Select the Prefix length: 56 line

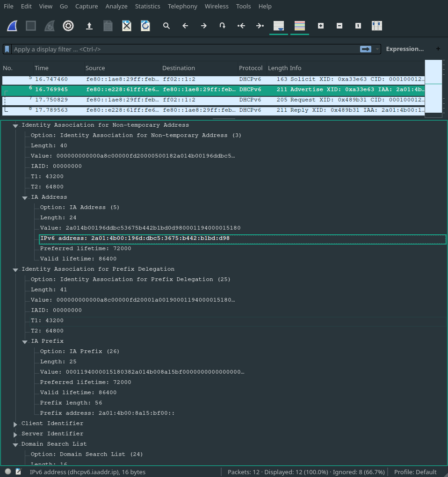71,403
